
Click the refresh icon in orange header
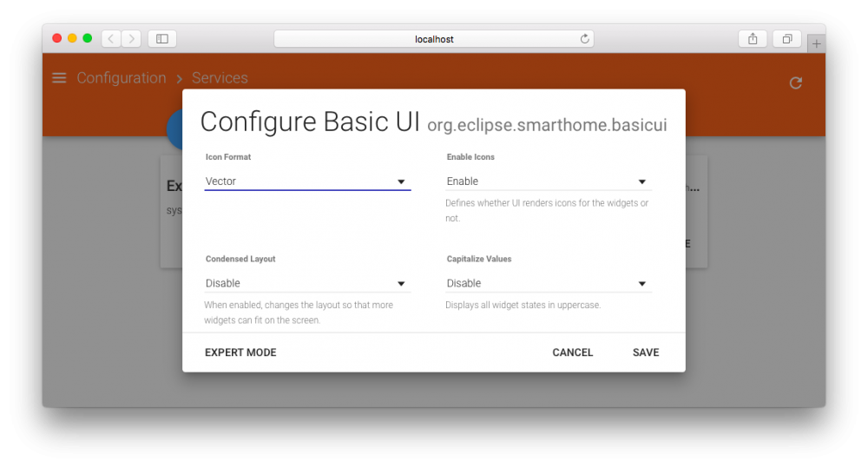[x=795, y=82]
